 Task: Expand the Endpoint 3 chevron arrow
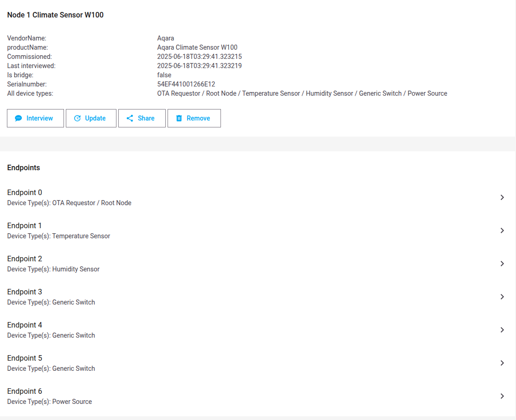[x=502, y=297]
